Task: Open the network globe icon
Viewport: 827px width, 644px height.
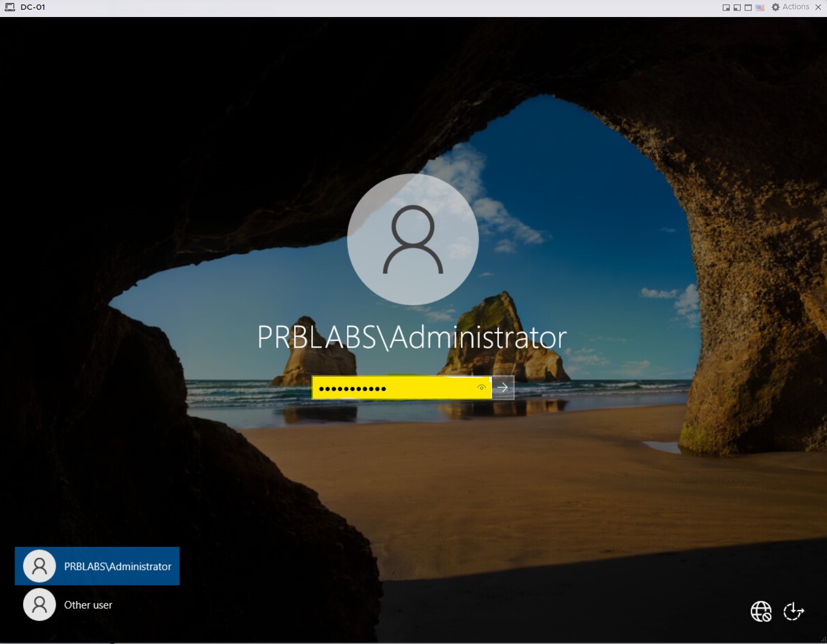Action: pyautogui.click(x=761, y=611)
